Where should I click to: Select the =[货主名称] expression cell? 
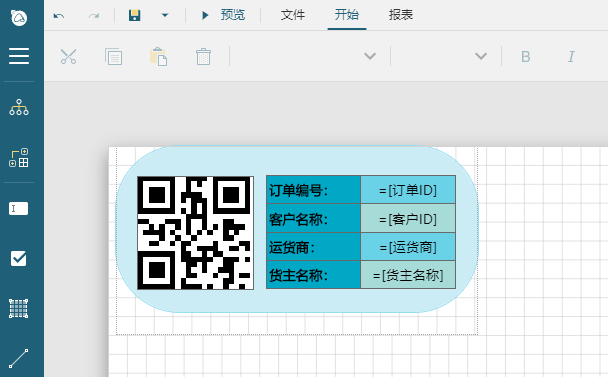coord(408,275)
